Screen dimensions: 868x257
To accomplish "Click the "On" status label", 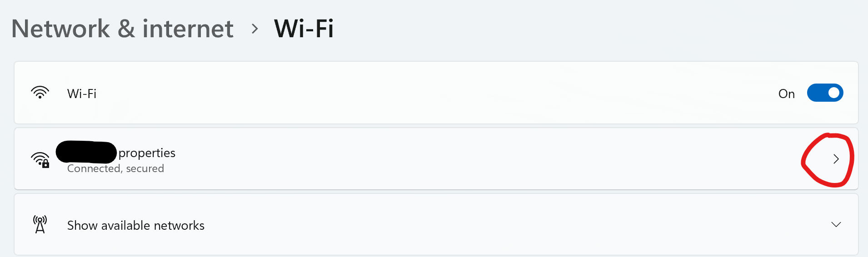I will click(786, 94).
